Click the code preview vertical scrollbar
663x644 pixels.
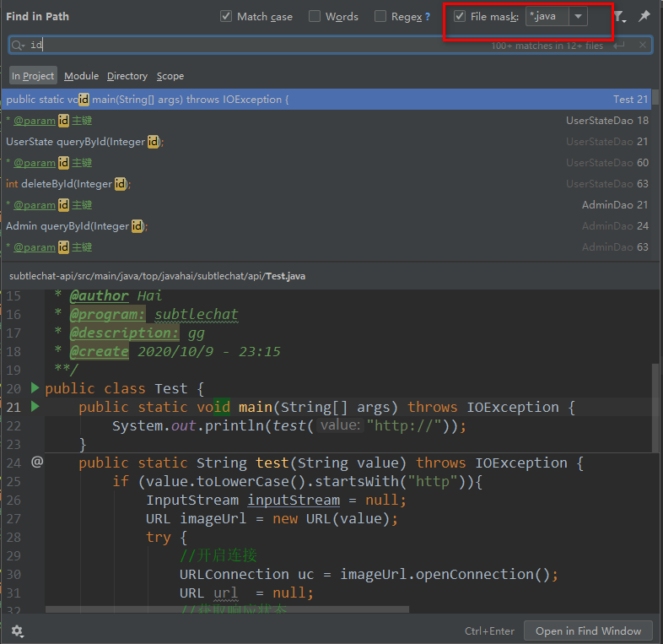point(655,409)
